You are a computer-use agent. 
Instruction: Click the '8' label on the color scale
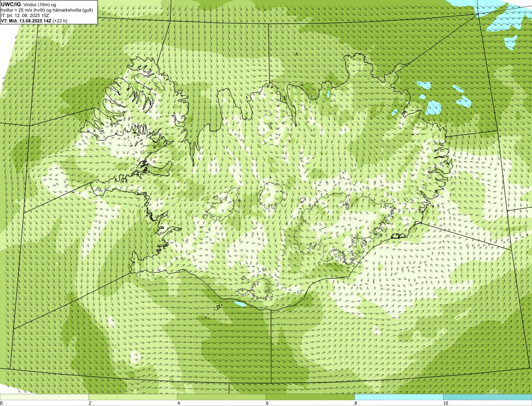(x=355, y=403)
